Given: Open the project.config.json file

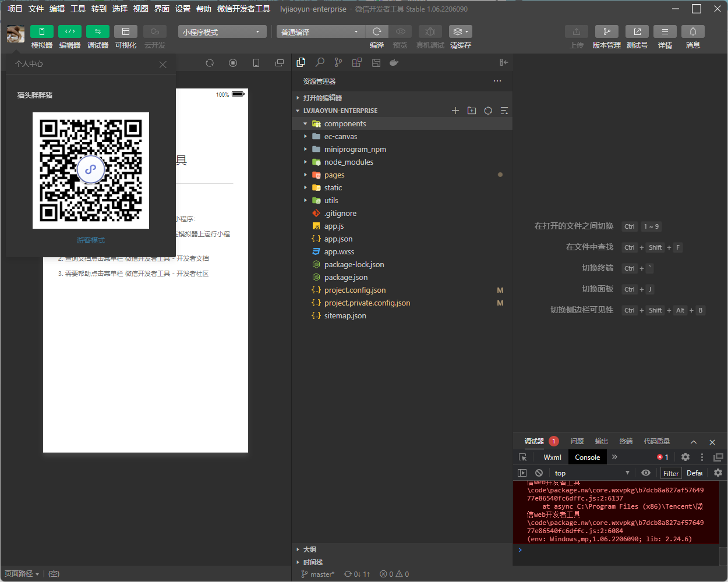Looking at the screenshot, I should (402, 290).
